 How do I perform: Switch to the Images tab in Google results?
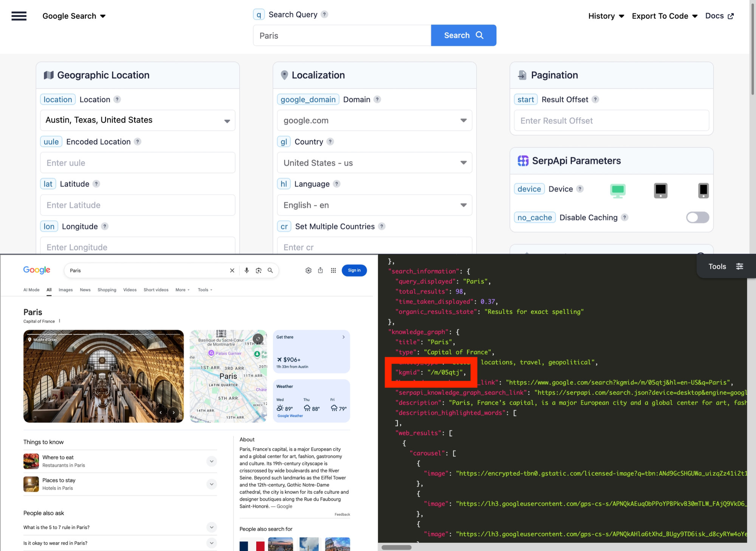[x=65, y=290]
